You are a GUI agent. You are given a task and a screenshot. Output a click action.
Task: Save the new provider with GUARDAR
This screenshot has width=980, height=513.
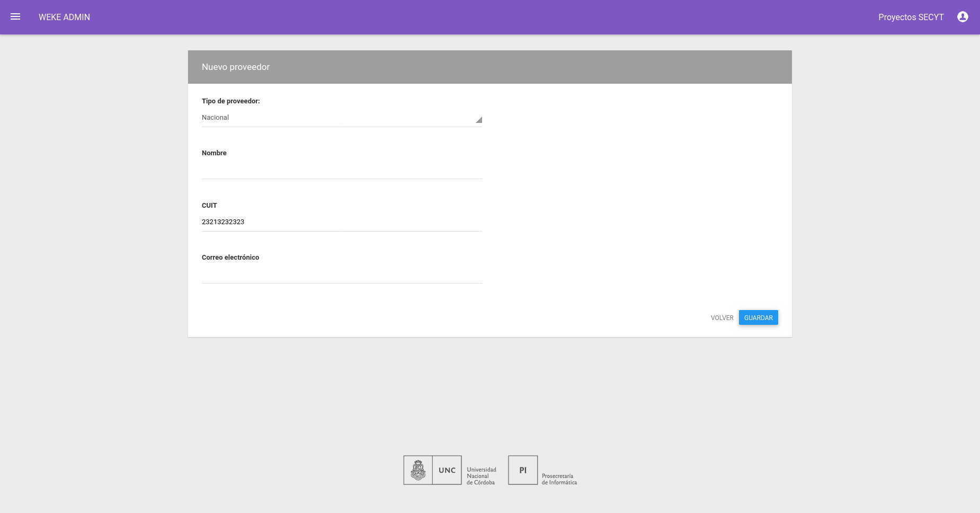[x=758, y=317]
